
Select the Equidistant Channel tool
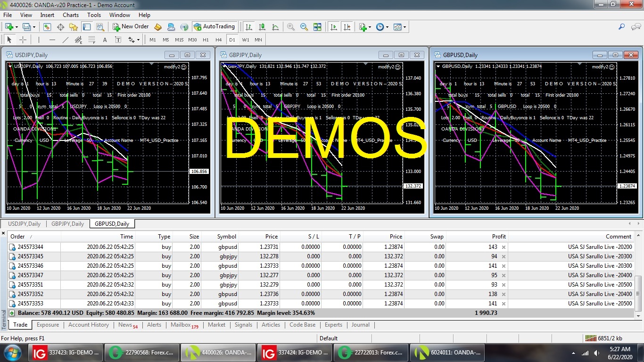coord(78,40)
